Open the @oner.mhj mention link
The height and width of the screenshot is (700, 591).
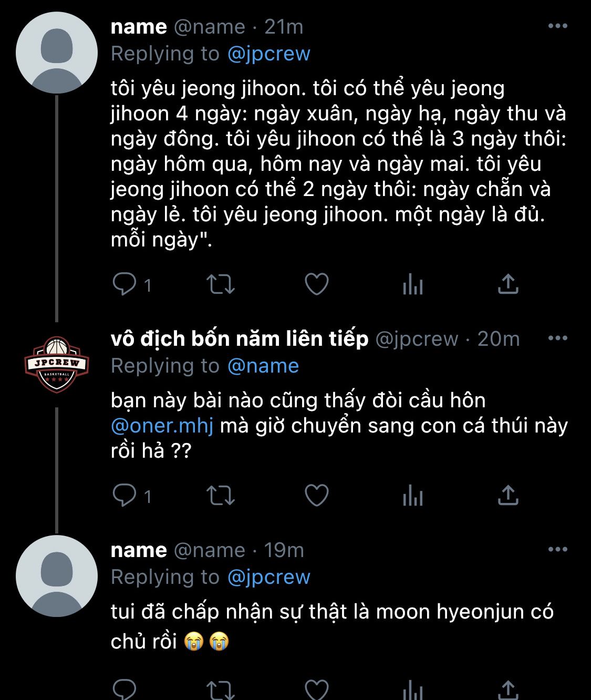pyautogui.click(x=162, y=426)
